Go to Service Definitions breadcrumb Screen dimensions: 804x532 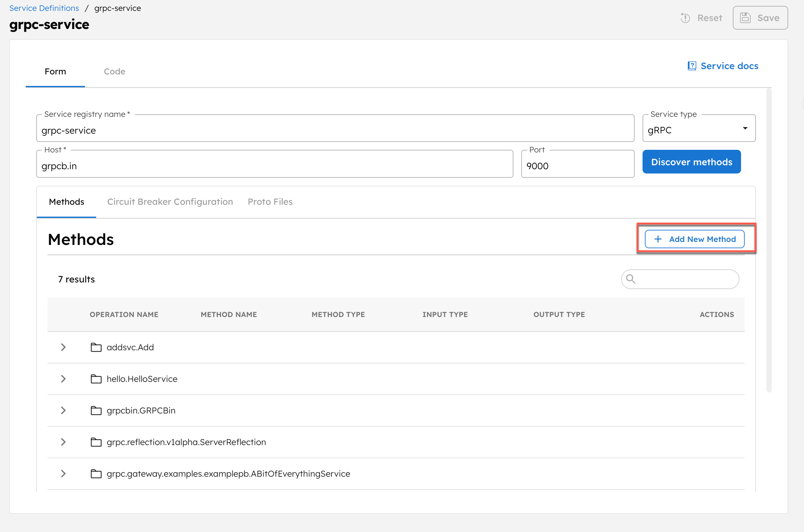pos(44,8)
